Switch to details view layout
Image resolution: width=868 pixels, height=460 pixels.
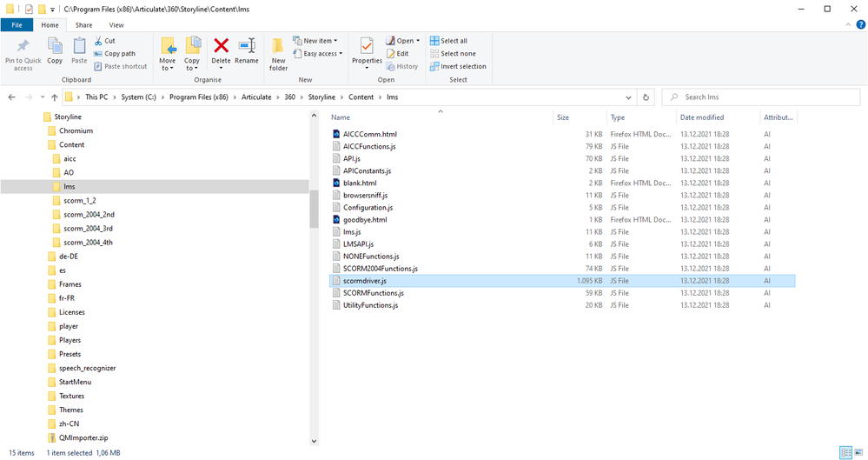pos(845,453)
